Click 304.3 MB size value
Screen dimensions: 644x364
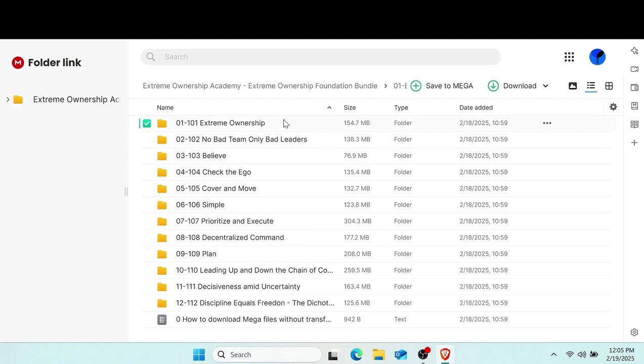pos(358,221)
